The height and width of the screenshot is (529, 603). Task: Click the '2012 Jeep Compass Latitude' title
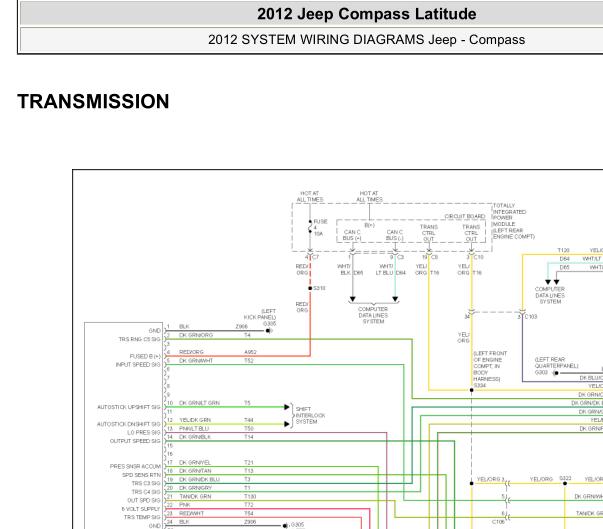pyautogui.click(x=366, y=14)
